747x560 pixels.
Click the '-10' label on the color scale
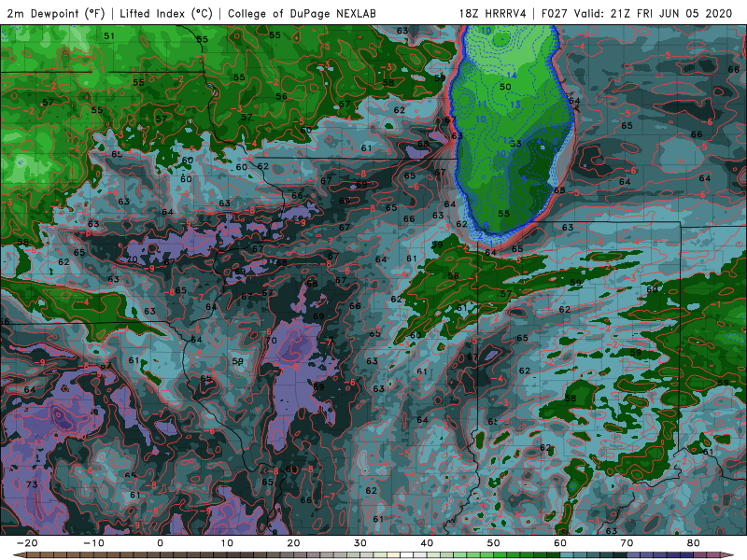click(92, 543)
